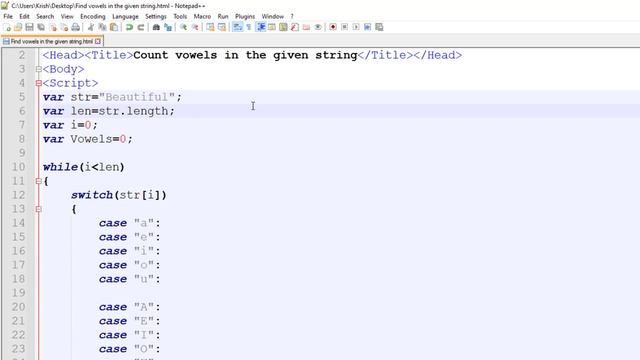Click 'switch(str[i])' on line 12
Screen dimensions: 640x360
click(x=119, y=195)
